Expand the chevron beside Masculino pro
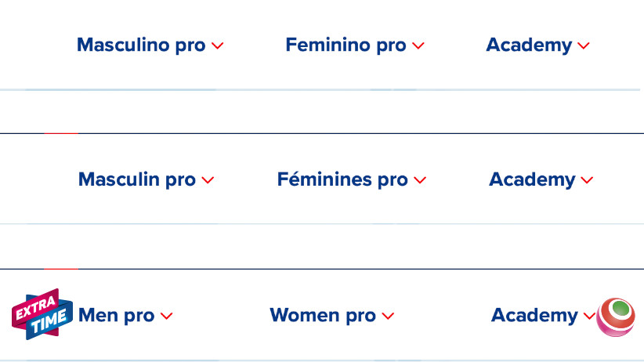 [x=218, y=46]
